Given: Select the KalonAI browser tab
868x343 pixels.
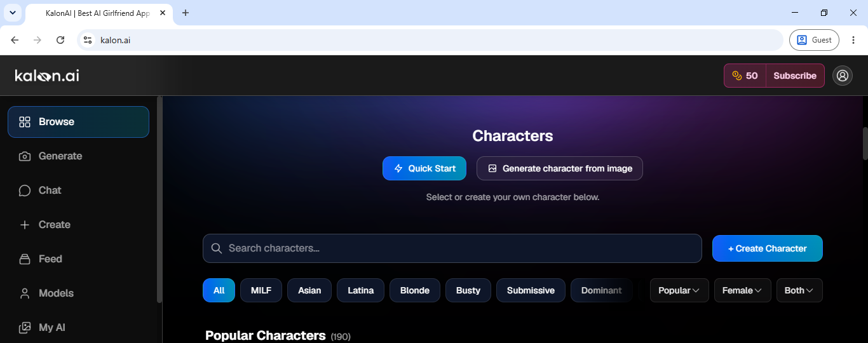Looking at the screenshot, I should 98,13.
